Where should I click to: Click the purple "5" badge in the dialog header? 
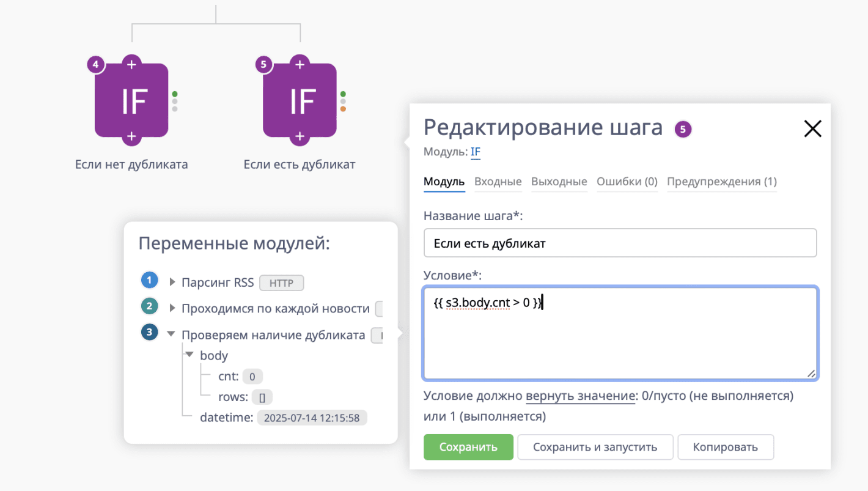pos(683,129)
